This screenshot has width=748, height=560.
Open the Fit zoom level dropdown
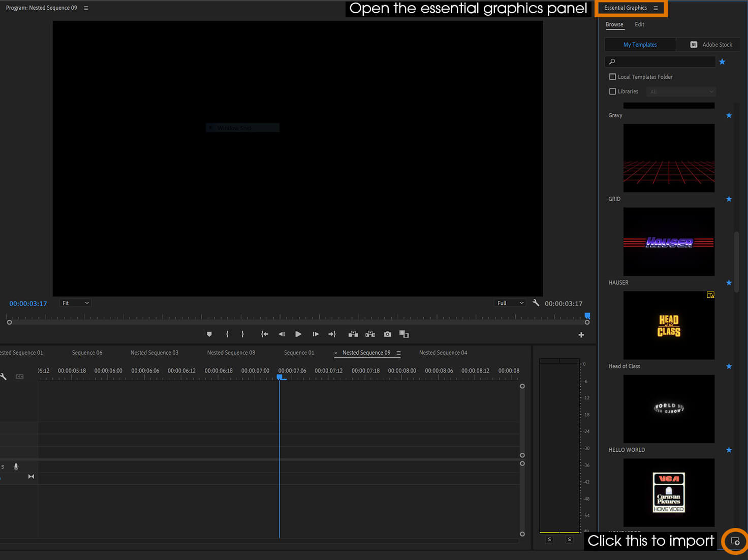coord(75,303)
